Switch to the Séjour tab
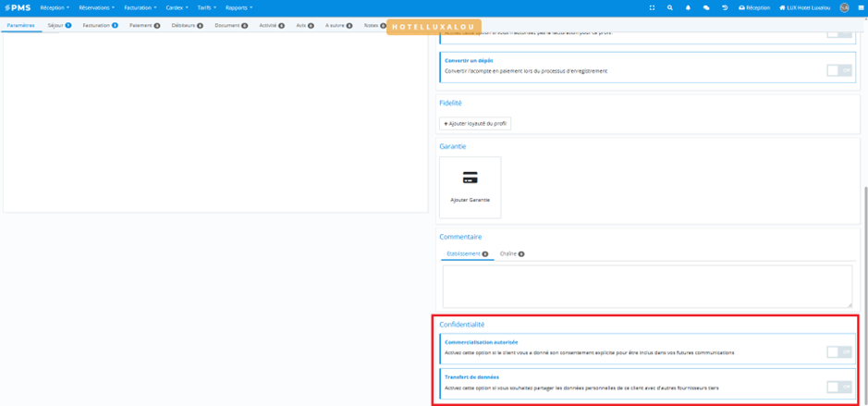868x406 pixels. 59,26
